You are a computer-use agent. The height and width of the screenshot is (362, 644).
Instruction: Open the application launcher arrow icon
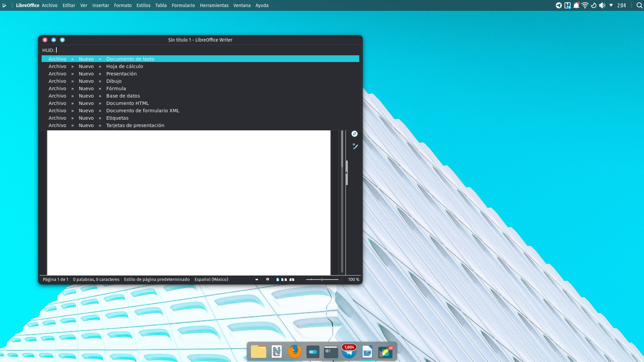(4, 5)
